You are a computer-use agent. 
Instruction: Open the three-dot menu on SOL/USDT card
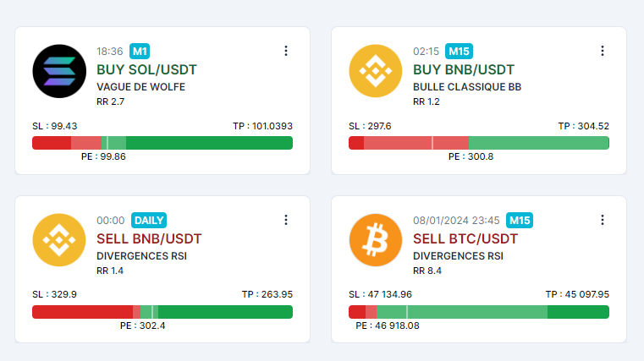(286, 51)
